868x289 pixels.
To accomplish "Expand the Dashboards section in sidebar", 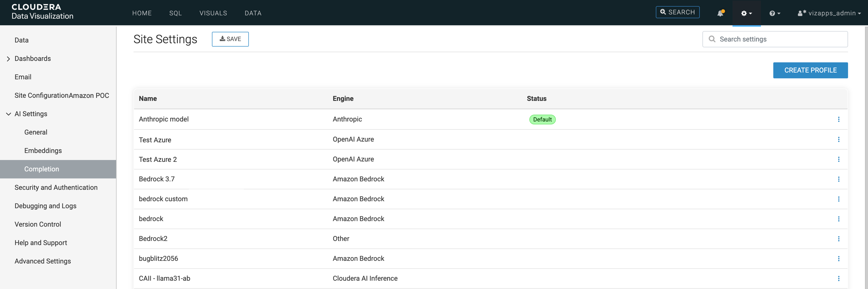I will tap(8, 59).
